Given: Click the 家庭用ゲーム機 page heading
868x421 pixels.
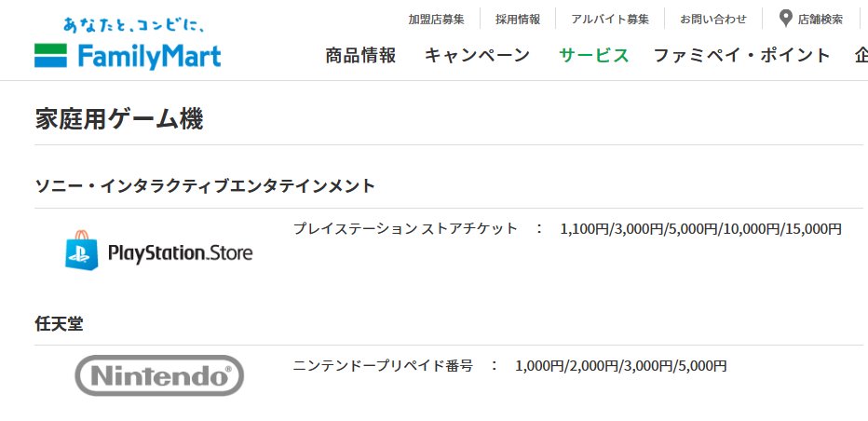Looking at the screenshot, I should pyautogui.click(x=119, y=119).
